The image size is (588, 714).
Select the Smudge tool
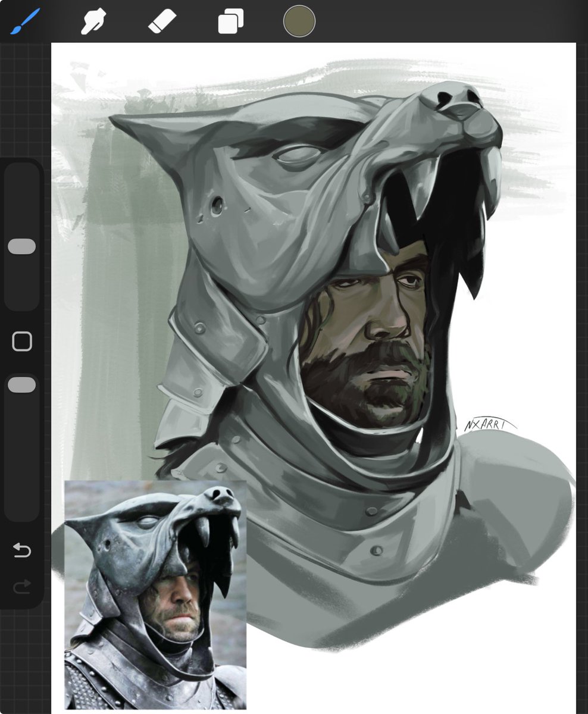[x=93, y=21]
